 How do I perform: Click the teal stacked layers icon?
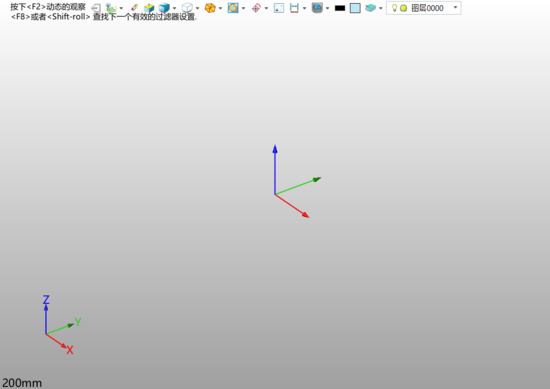coord(370,8)
